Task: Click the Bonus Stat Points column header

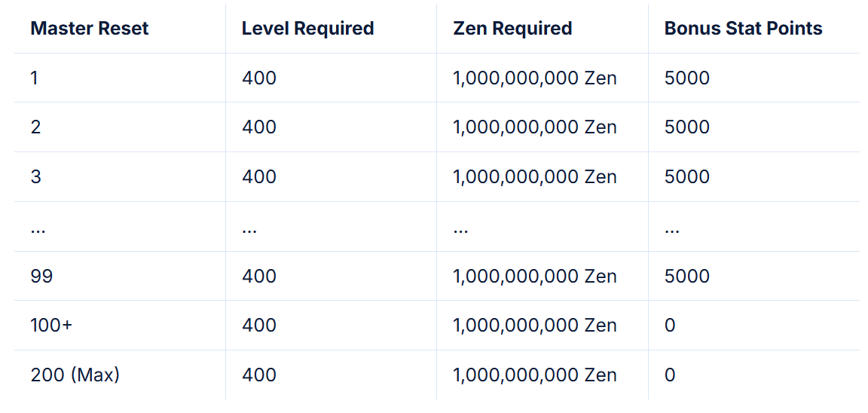Action: [x=743, y=29]
